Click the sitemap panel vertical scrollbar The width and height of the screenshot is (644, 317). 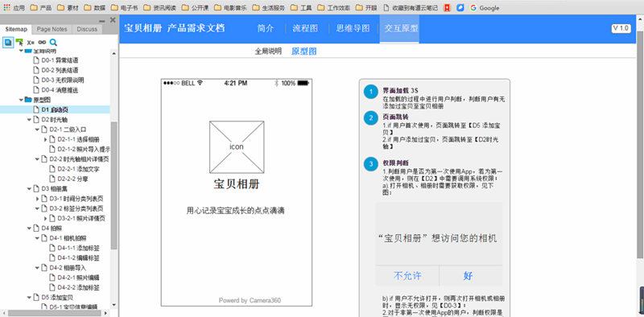pyautogui.click(x=114, y=186)
